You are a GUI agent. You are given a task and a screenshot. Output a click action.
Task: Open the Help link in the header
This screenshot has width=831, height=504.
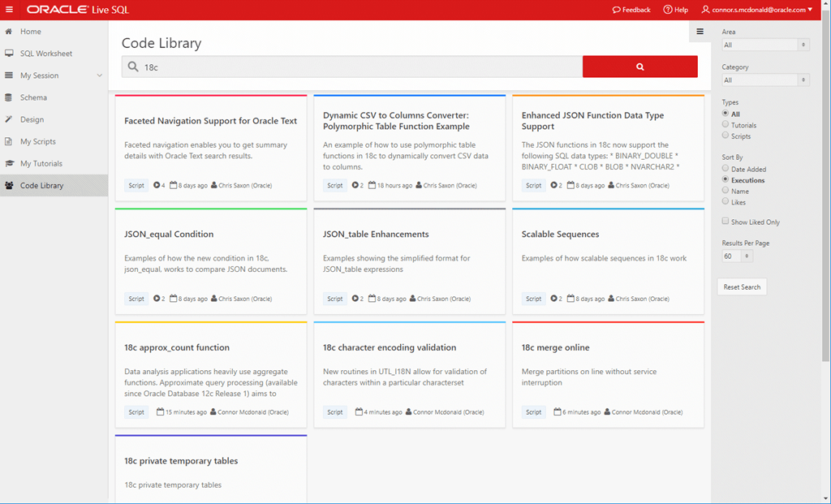676,10
